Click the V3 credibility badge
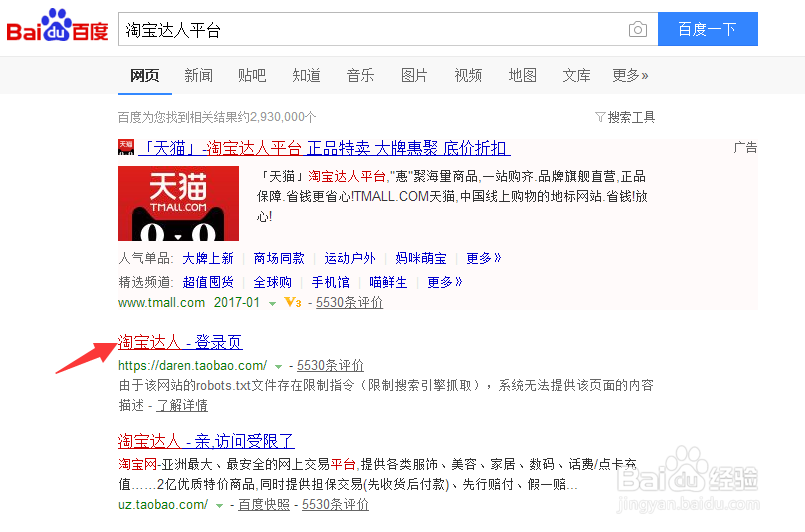 tap(293, 302)
